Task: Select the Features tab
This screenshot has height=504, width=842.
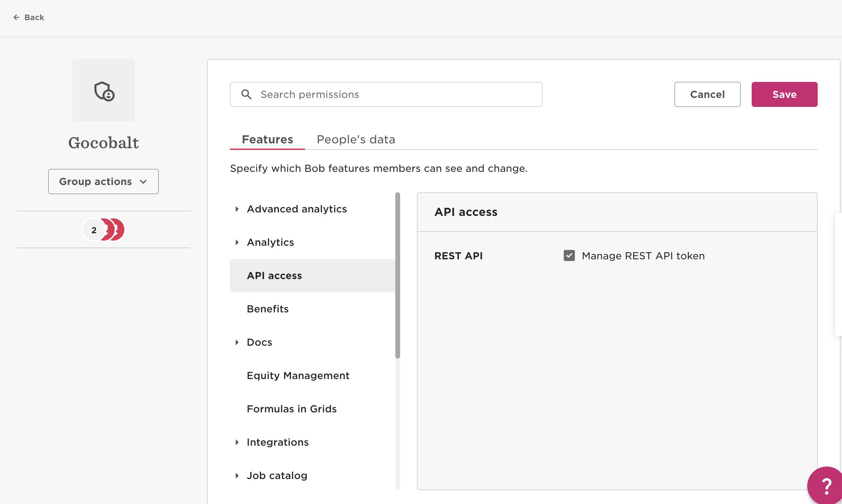Action: click(267, 140)
